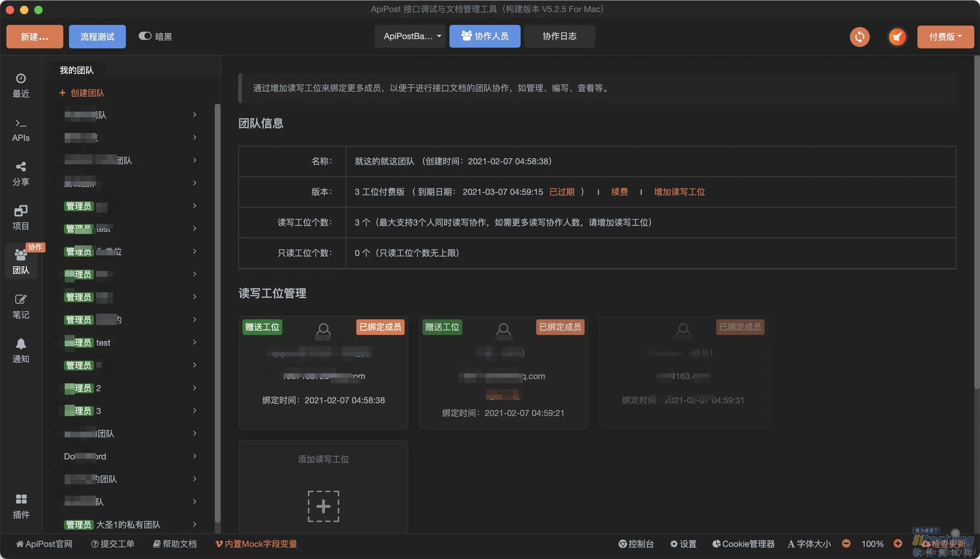
Task: Click the plus icon to increase zoom
Action: coord(898,544)
